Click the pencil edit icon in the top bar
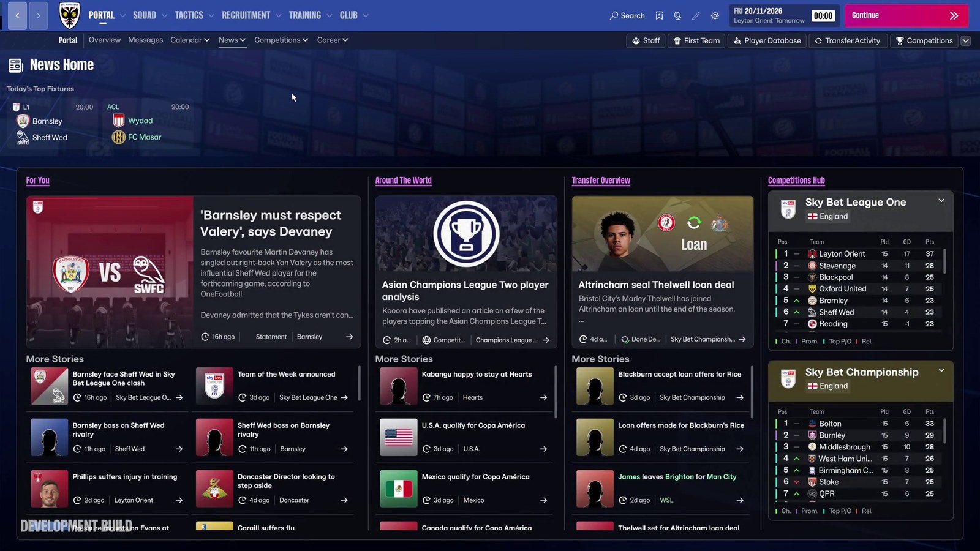980x551 pixels. (696, 15)
